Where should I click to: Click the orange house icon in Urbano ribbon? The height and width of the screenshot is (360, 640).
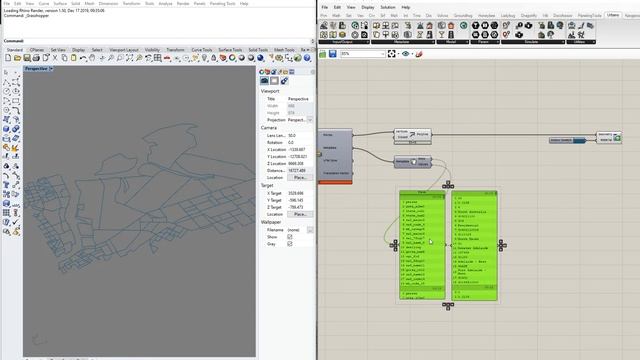(x=451, y=26)
